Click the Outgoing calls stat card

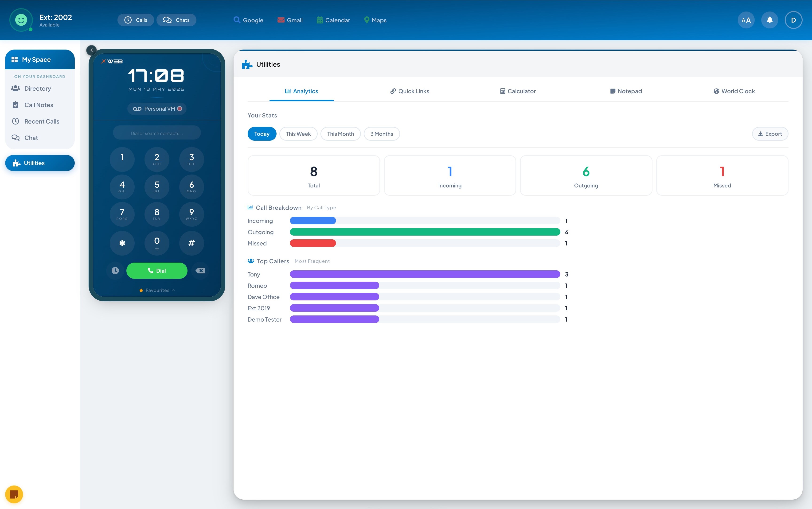pyautogui.click(x=586, y=176)
